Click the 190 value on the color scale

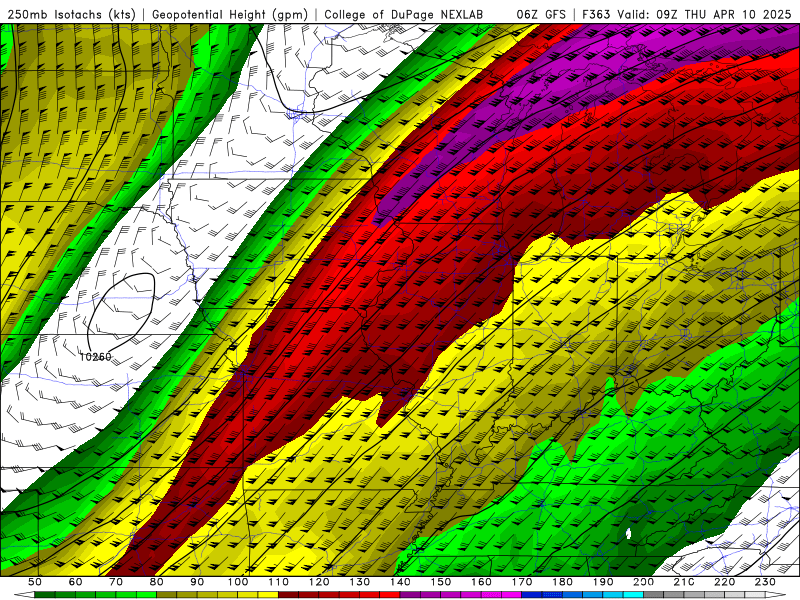pyautogui.click(x=603, y=582)
